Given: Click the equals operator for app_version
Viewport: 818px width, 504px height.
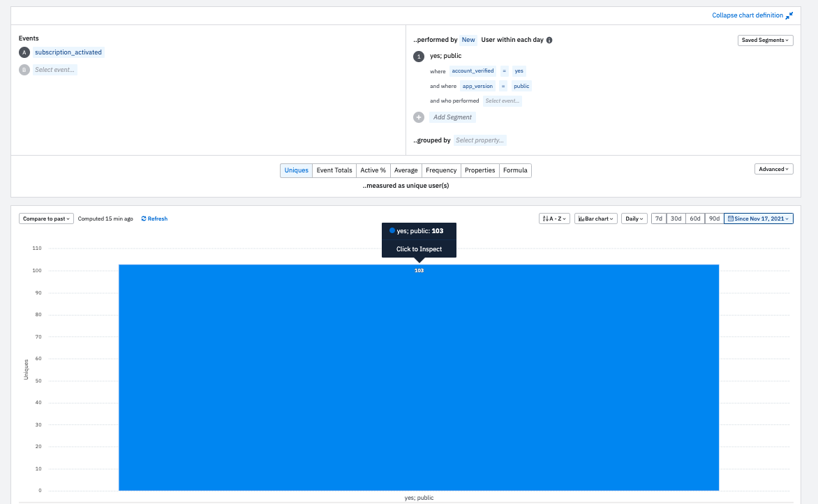Looking at the screenshot, I should [503, 86].
